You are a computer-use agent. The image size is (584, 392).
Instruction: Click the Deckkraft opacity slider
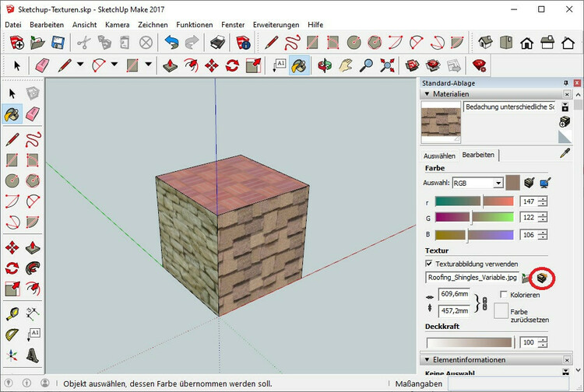point(469,342)
